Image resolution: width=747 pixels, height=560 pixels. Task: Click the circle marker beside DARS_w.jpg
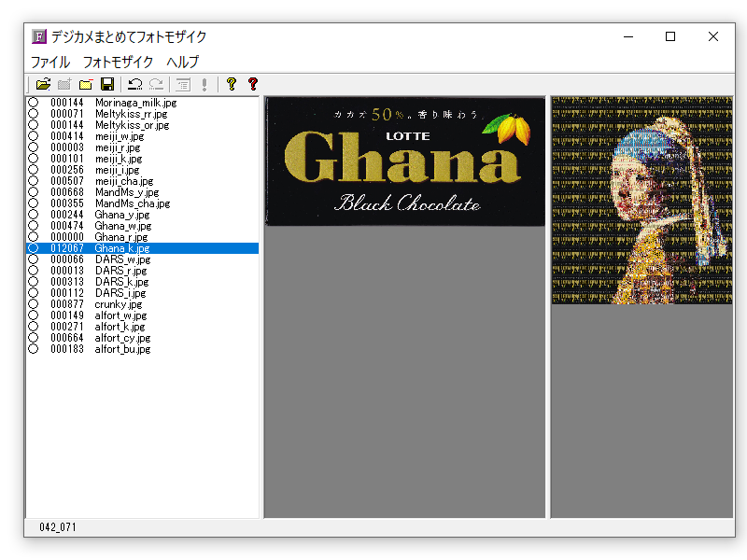(33, 259)
